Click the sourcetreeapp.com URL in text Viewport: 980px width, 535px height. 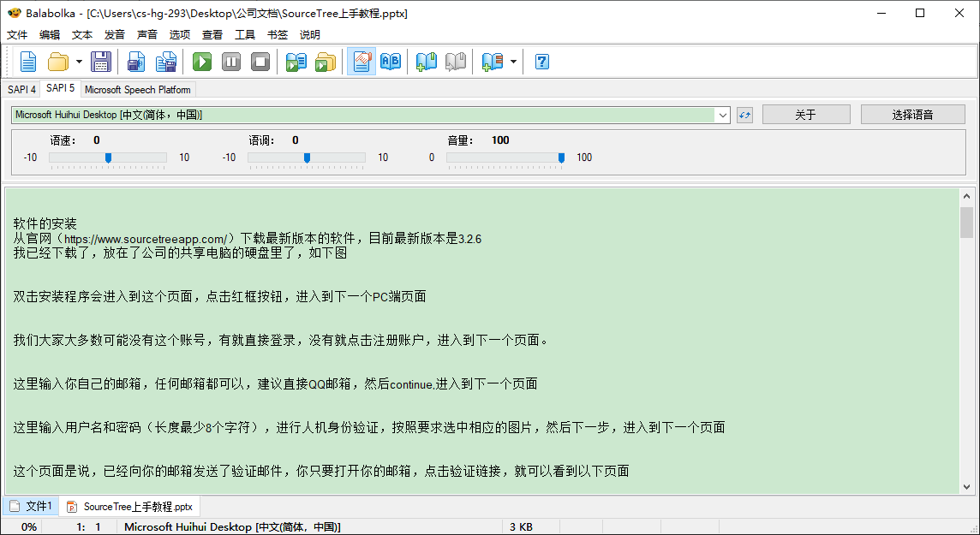[145, 239]
